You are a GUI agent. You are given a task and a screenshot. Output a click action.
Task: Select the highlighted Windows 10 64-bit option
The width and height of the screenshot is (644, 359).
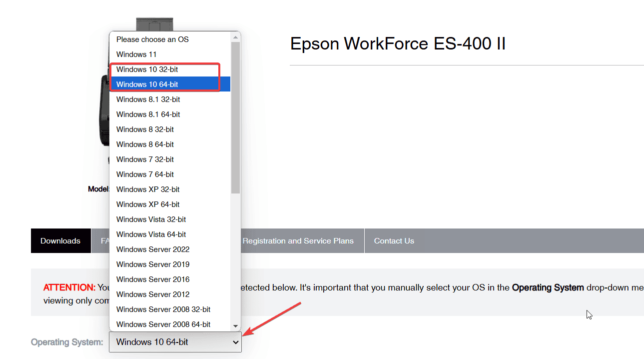[170, 84]
